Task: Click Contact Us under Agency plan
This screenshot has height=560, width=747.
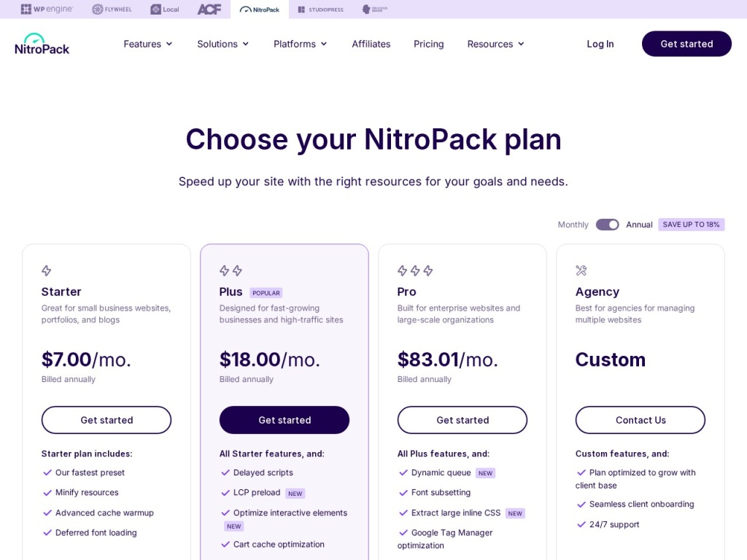Action: click(640, 420)
